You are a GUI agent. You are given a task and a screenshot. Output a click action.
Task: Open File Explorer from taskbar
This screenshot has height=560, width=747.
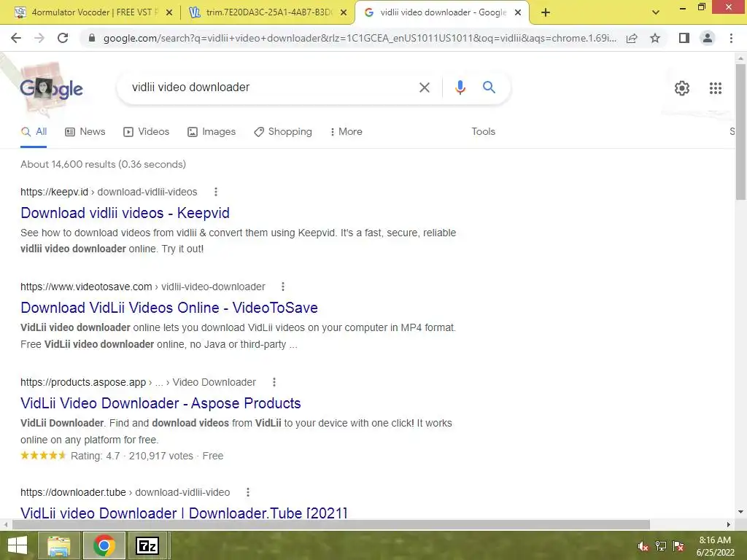(x=58, y=545)
